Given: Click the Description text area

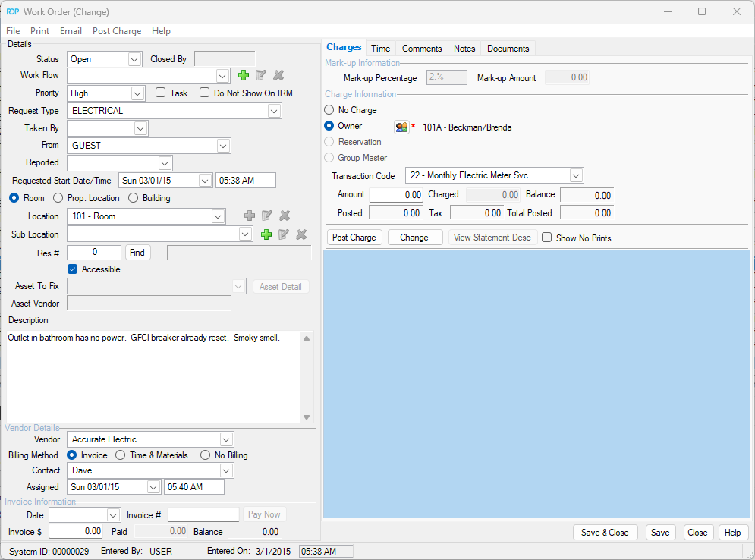Looking at the screenshot, I should pyautogui.click(x=153, y=376).
